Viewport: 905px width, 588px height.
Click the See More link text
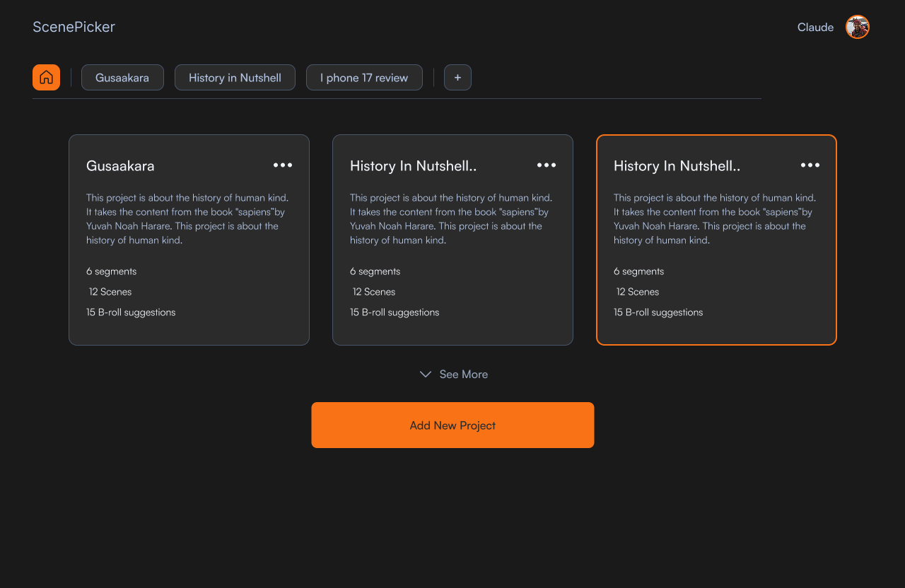[464, 375]
